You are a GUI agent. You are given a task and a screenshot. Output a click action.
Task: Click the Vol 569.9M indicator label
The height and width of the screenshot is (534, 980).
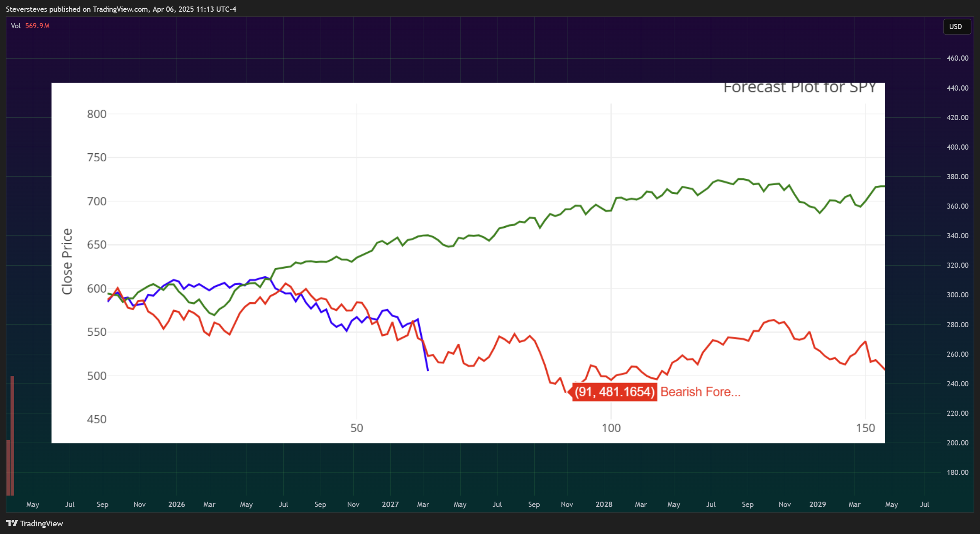pos(30,26)
